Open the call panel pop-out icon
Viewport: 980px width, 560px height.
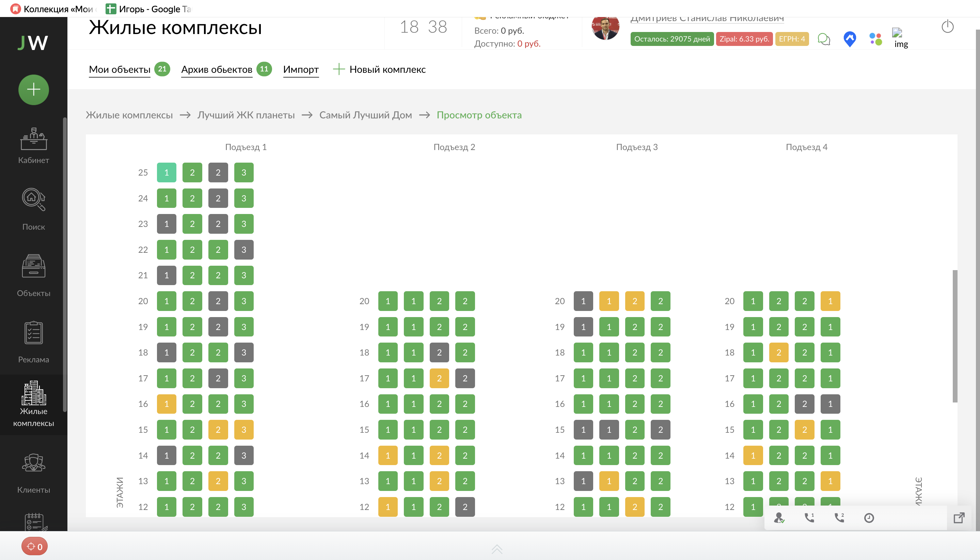pyautogui.click(x=959, y=518)
